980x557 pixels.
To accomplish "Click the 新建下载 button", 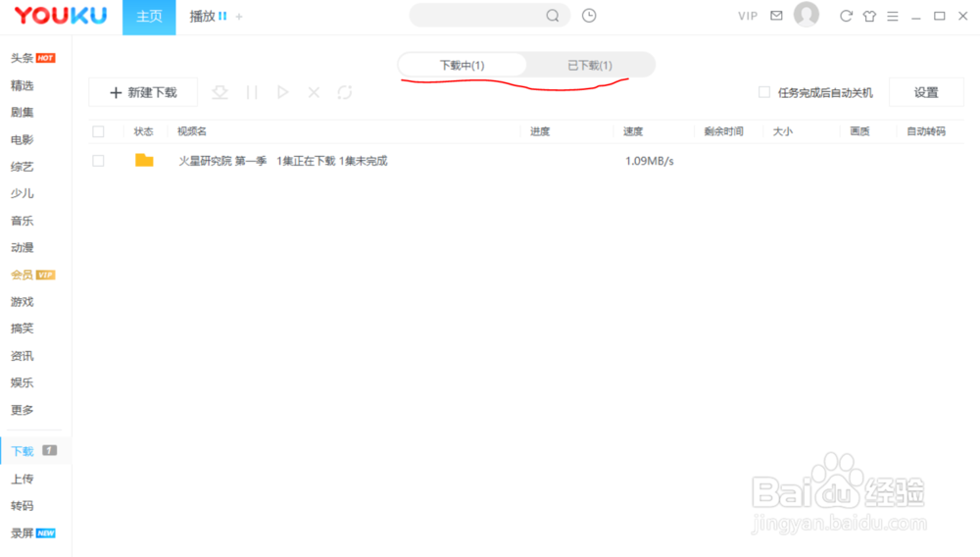I will coord(143,92).
